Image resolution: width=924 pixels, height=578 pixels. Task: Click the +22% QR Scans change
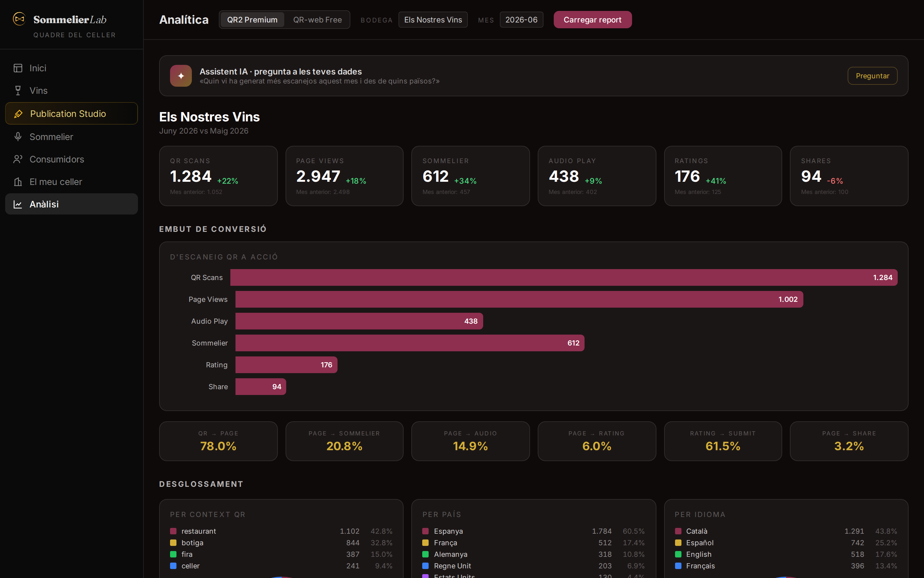(227, 181)
